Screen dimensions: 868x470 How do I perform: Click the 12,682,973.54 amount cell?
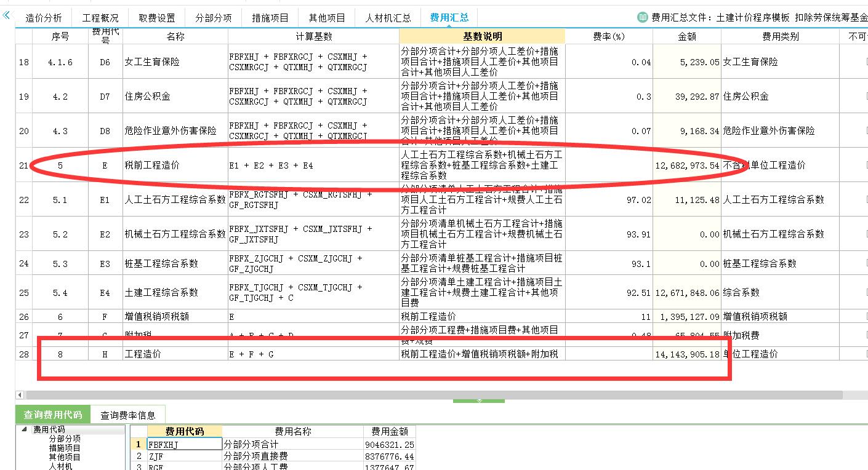tap(687, 165)
